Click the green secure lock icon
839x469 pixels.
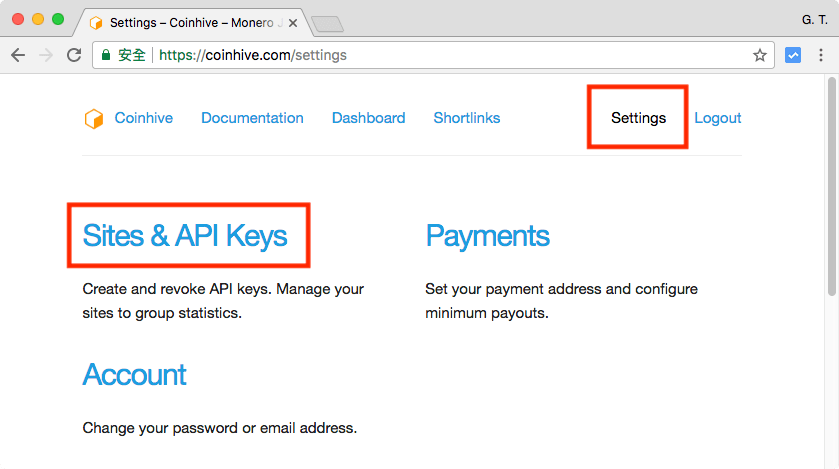pos(106,56)
